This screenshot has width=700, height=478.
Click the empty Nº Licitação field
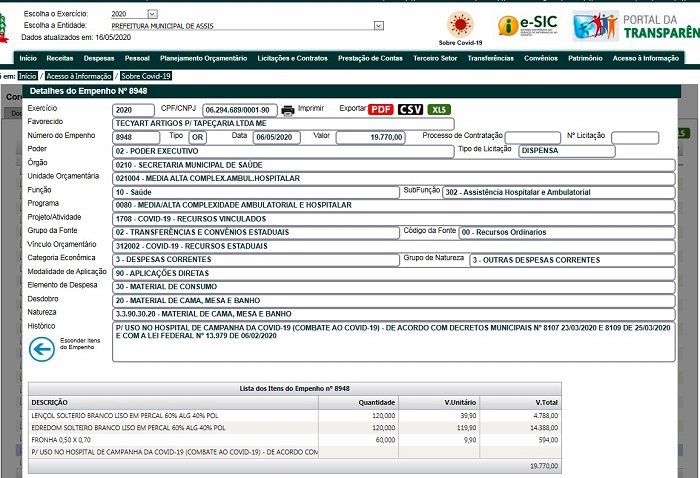[x=635, y=137]
